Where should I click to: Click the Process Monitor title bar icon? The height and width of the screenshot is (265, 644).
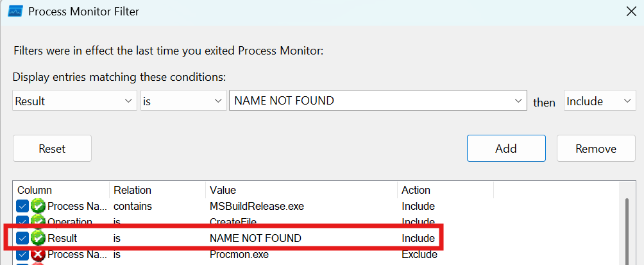pos(16,11)
